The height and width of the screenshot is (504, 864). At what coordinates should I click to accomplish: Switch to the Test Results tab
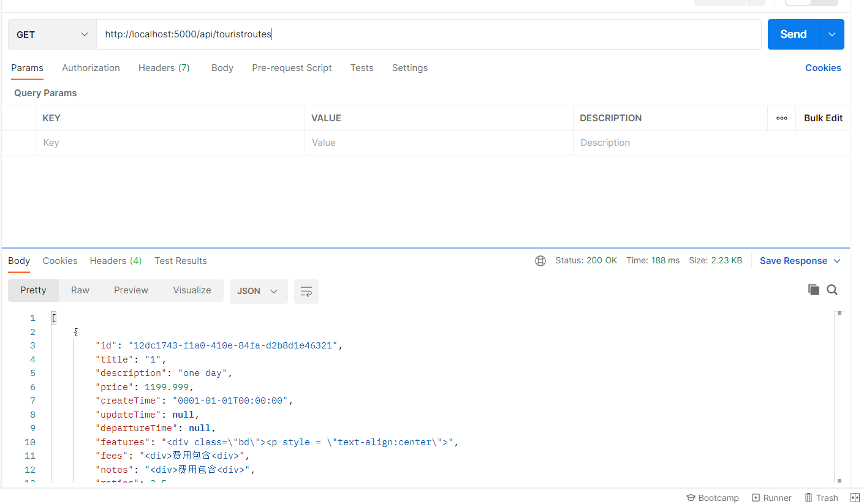[x=181, y=261]
